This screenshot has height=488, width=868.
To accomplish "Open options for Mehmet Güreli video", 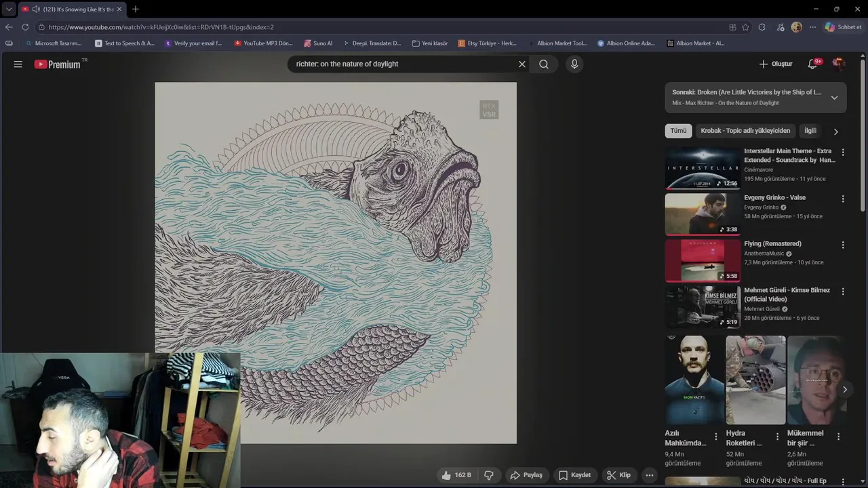I will pyautogui.click(x=843, y=291).
